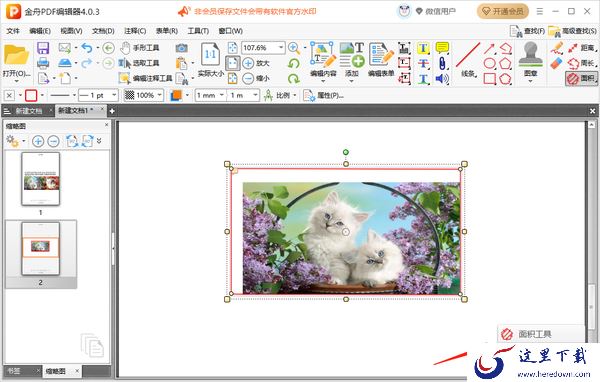
Task: Toggle the Area (面积) measure tool
Action: (x=581, y=79)
